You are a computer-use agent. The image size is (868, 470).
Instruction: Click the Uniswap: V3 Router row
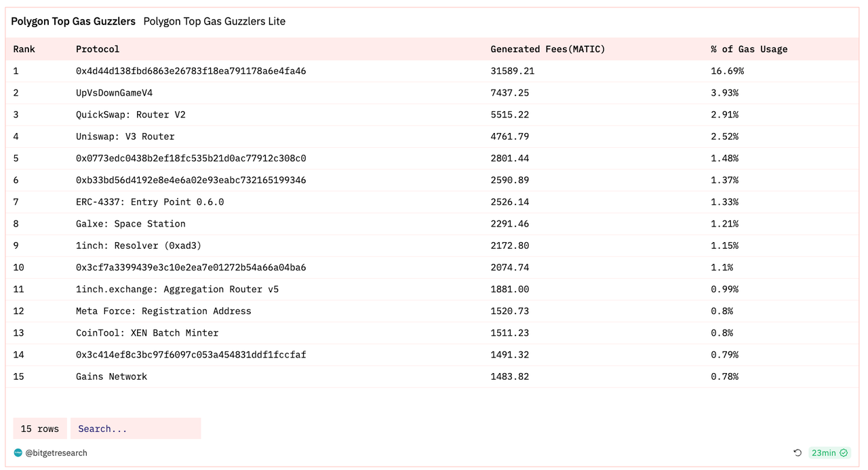point(125,136)
